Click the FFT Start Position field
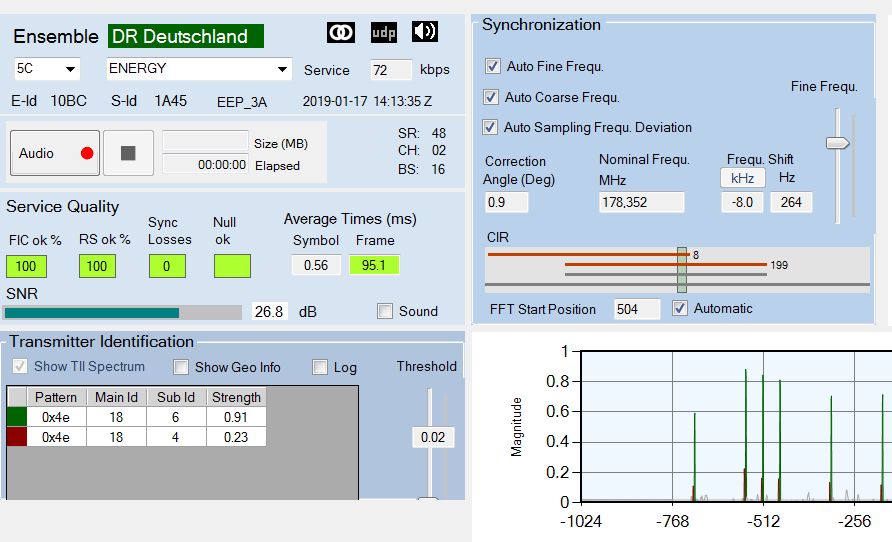Screen dimensions: 892x542 point(636,309)
